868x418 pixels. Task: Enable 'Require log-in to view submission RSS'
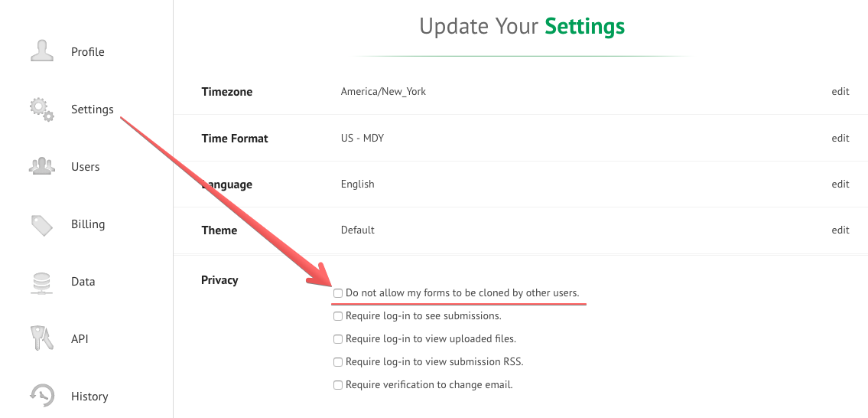(338, 362)
